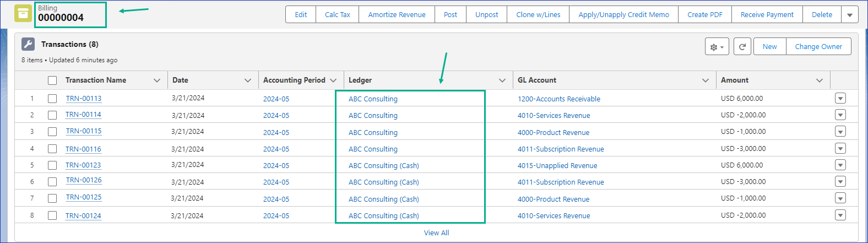Screen dimensions: 868x243
Task: Select all transactions with header checkbox
Action: [52, 80]
